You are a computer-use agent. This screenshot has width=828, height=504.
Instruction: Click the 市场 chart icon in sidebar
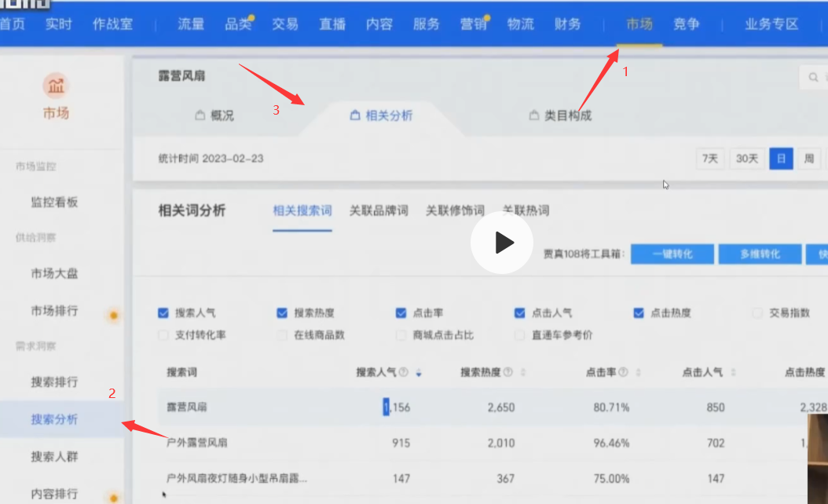click(55, 85)
